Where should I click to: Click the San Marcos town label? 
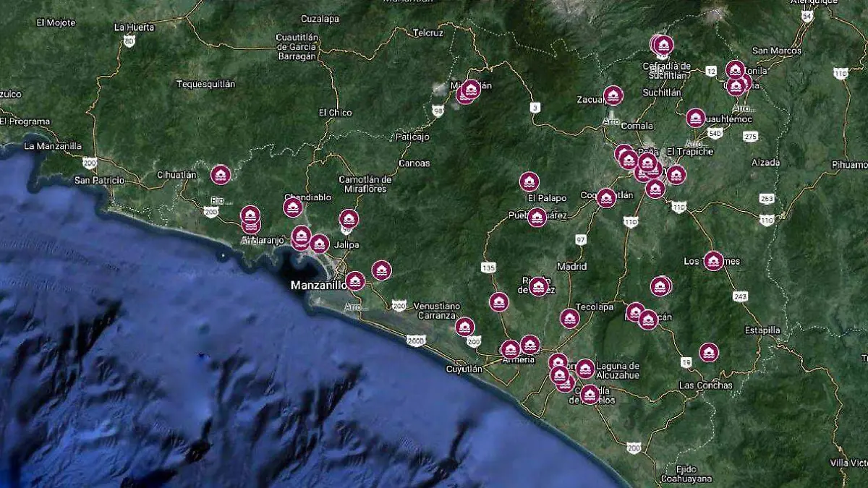point(777,51)
